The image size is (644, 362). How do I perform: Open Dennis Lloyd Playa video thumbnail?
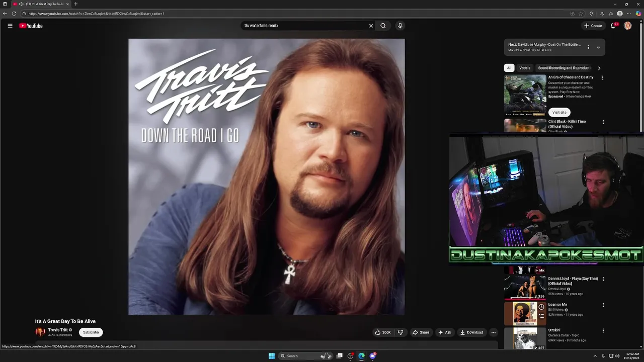pos(525,287)
